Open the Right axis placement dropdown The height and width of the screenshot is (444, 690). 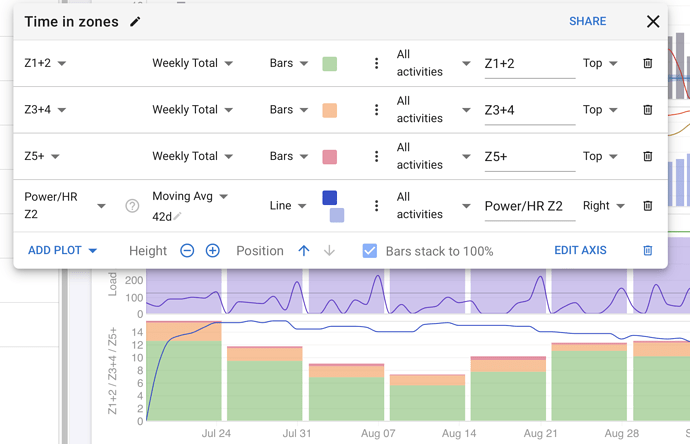pyautogui.click(x=603, y=206)
